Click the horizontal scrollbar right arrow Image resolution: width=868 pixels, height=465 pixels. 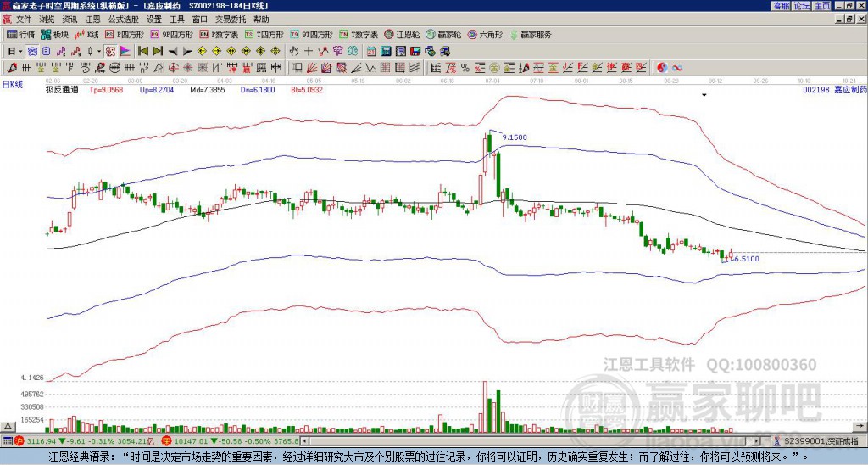tap(757, 441)
